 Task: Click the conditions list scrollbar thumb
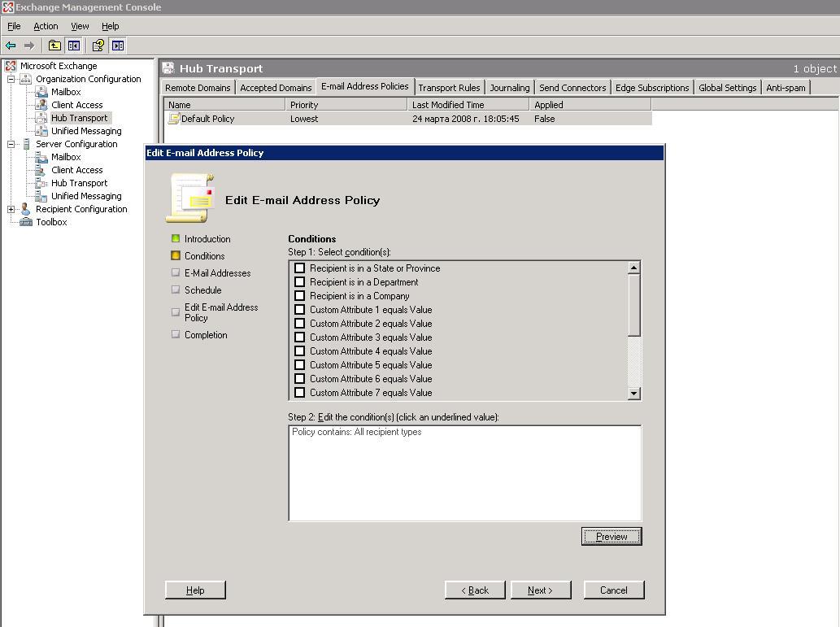pos(633,306)
